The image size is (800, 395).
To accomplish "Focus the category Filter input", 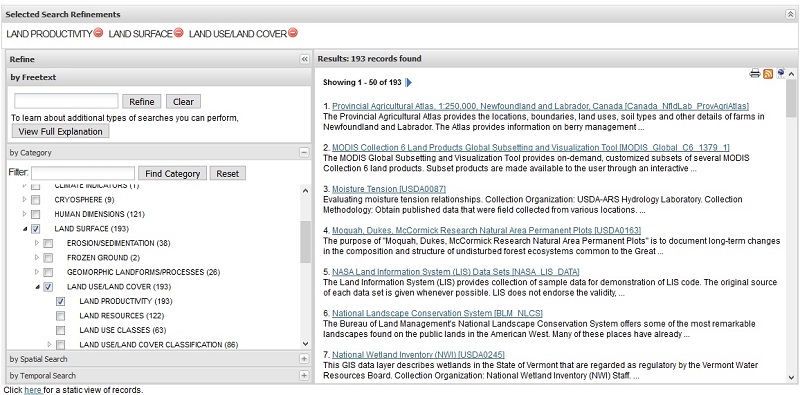I will point(83,173).
